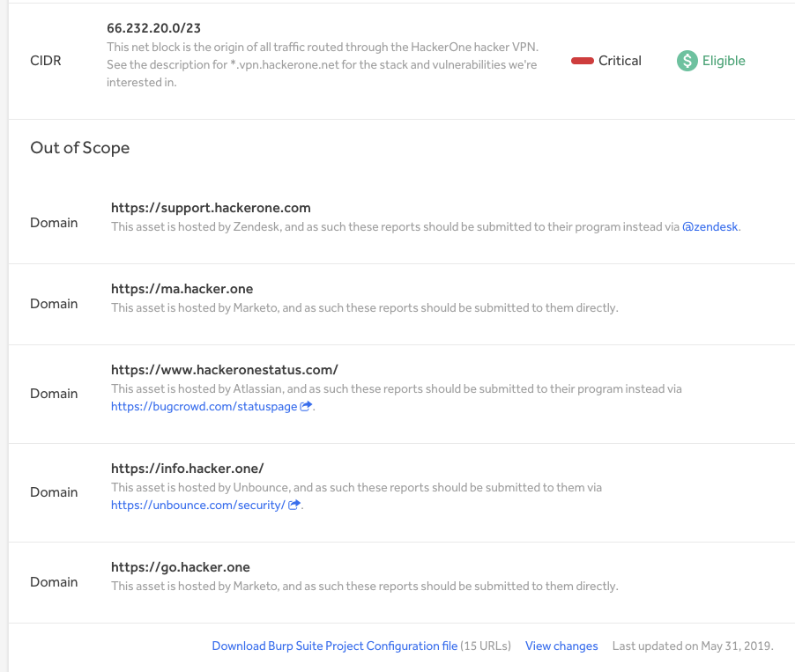Click the (15 URLs) count text

pos(486,646)
